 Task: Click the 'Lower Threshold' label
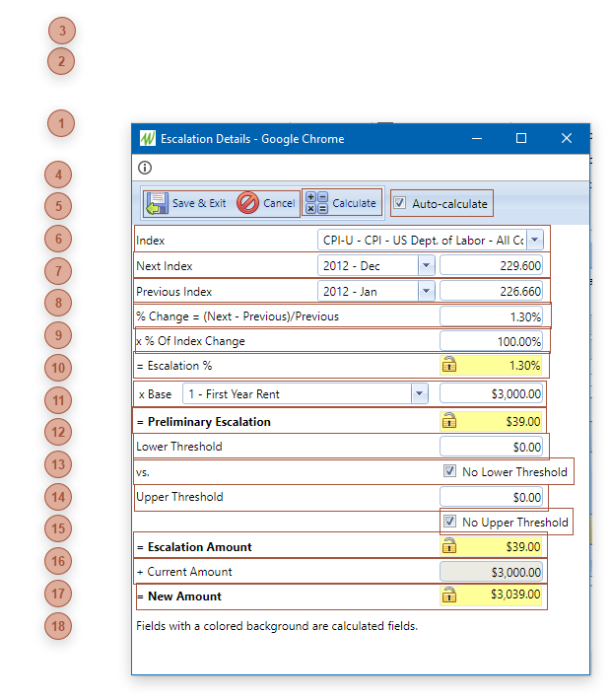(179, 447)
